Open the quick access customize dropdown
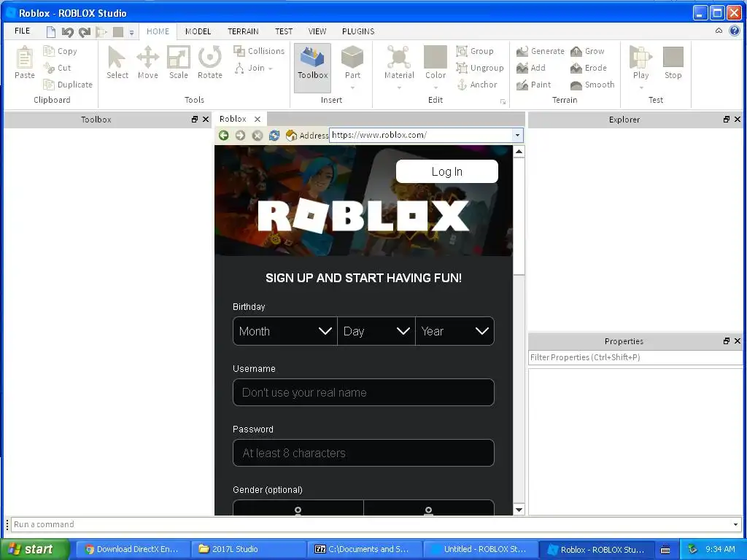Viewport: 747px width, 560px height. [x=131, y=32]
